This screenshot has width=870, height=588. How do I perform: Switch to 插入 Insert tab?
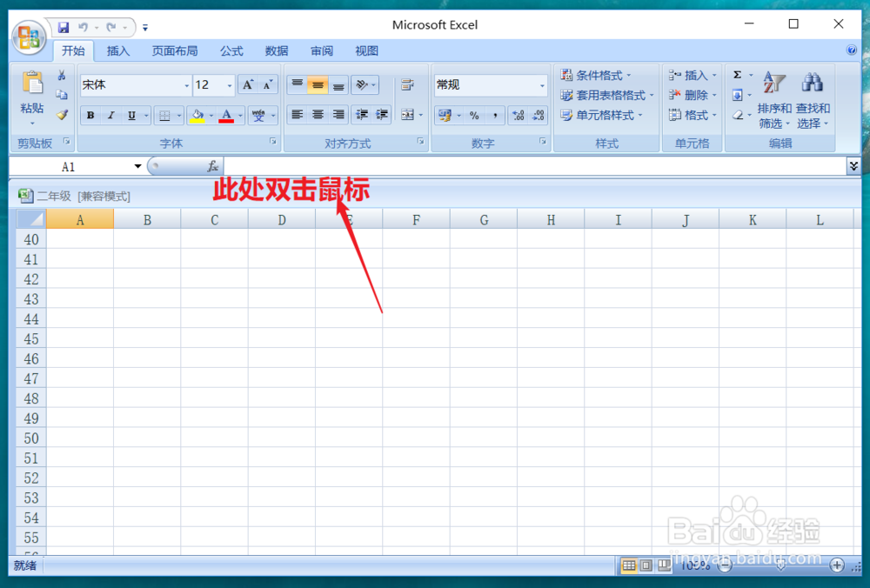coord(118,51)
